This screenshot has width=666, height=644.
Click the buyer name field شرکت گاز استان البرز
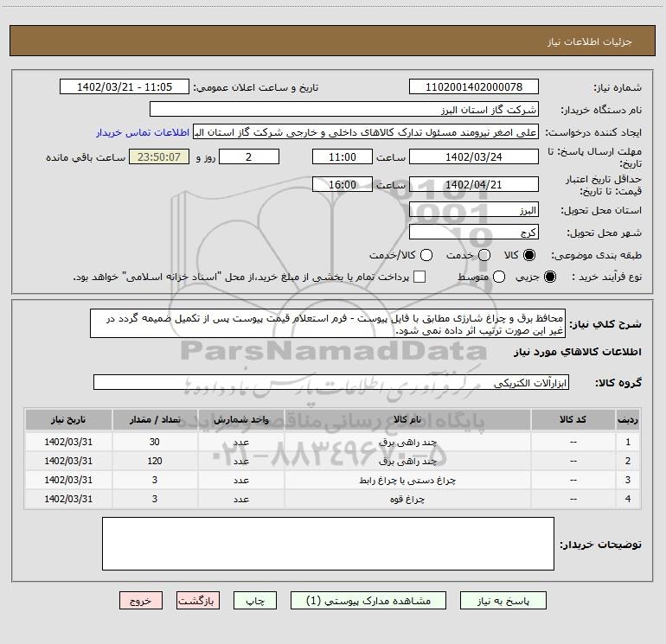[x=344, y=109]
